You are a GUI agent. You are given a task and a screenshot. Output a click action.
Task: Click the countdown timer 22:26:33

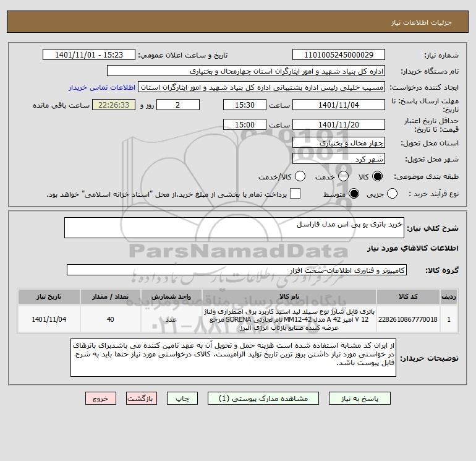(x=114, y=105)
